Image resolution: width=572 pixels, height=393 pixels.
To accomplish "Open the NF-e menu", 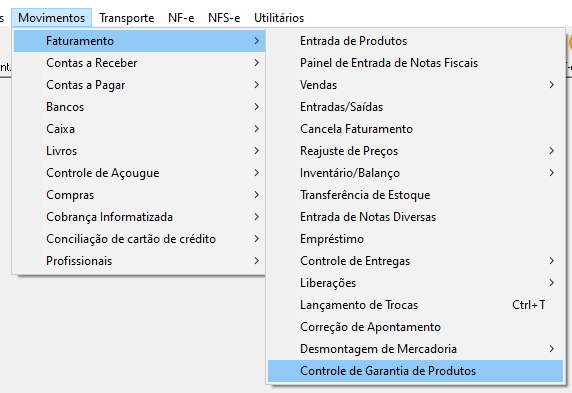I will 181,18.
